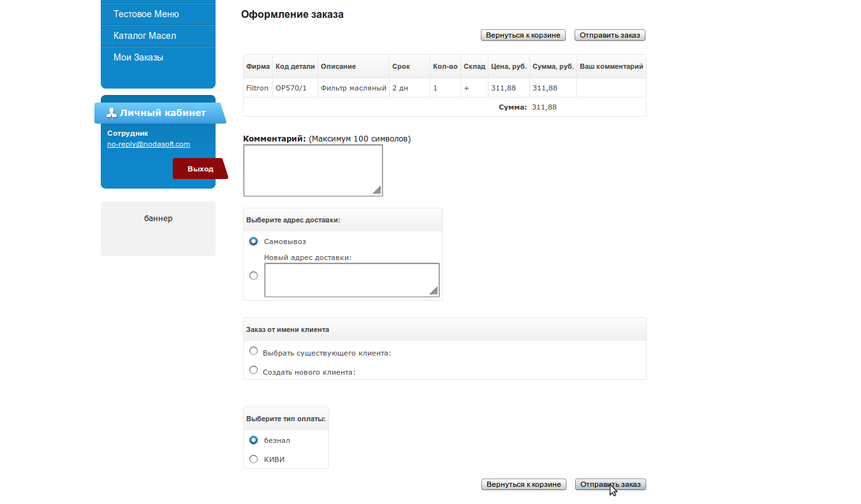Choose Выбрать существующего клиента option

(x=254, y=351)
